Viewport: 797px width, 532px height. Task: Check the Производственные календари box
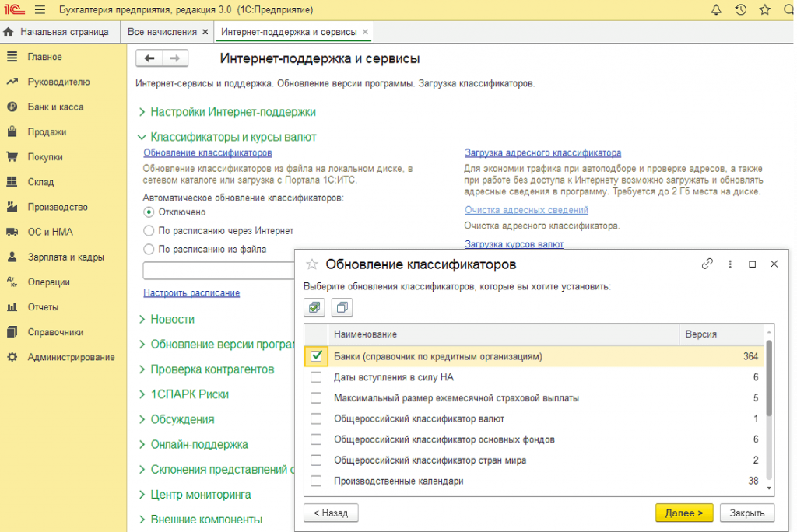[316, 481]
